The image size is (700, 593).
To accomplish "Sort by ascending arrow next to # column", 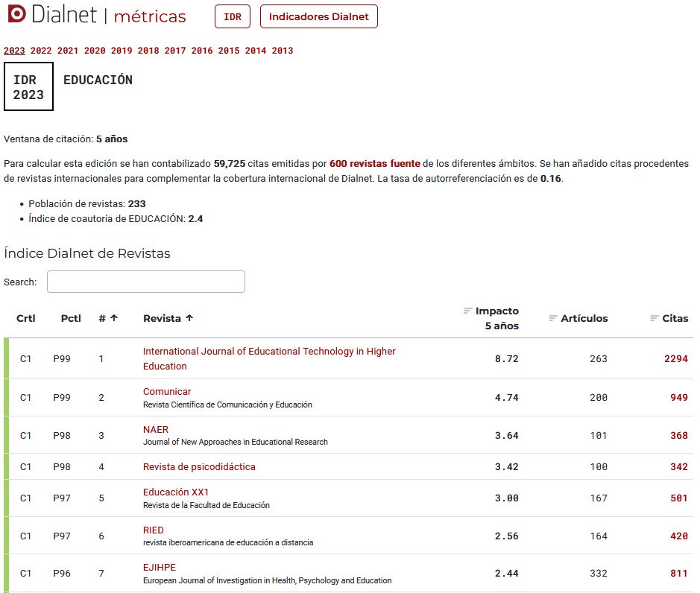I will point(114,318).
